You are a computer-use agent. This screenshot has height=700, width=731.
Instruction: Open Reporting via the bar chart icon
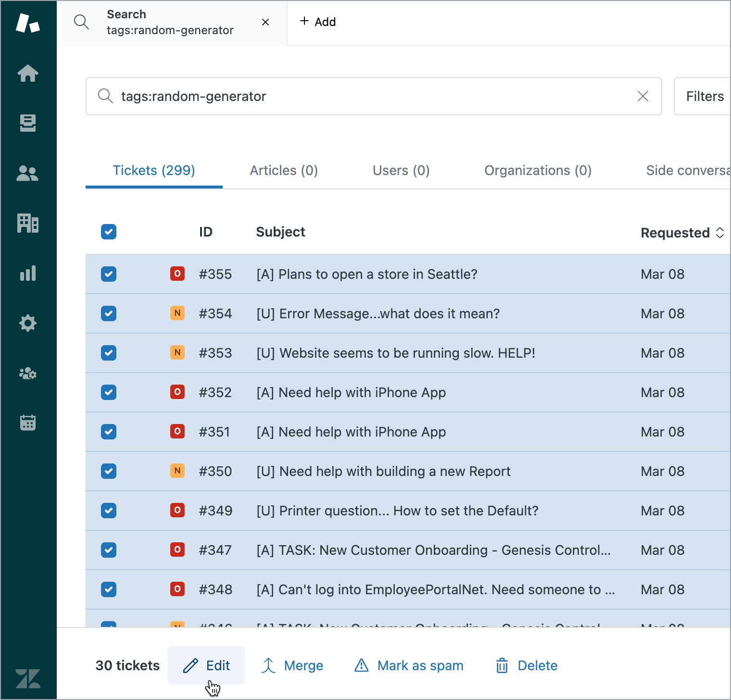(28, 274)
